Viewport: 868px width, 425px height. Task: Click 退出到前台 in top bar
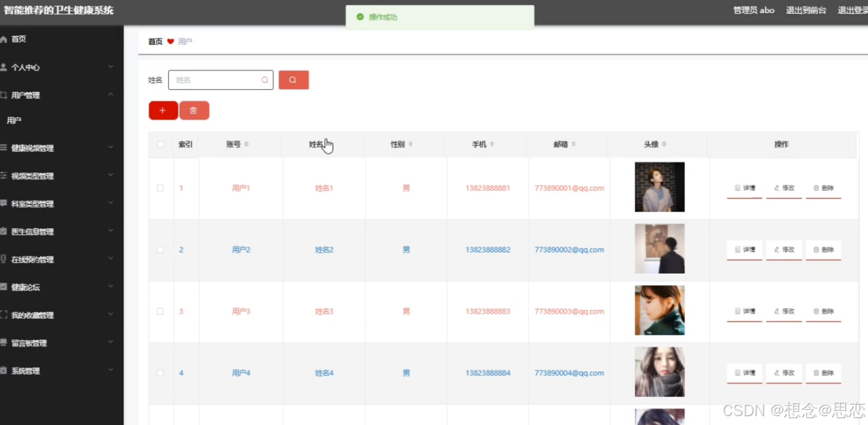coord(806,10)
